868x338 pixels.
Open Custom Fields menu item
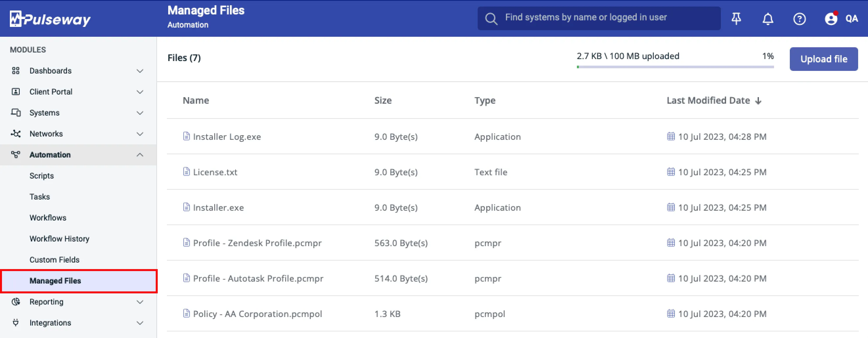pos(54,260)
